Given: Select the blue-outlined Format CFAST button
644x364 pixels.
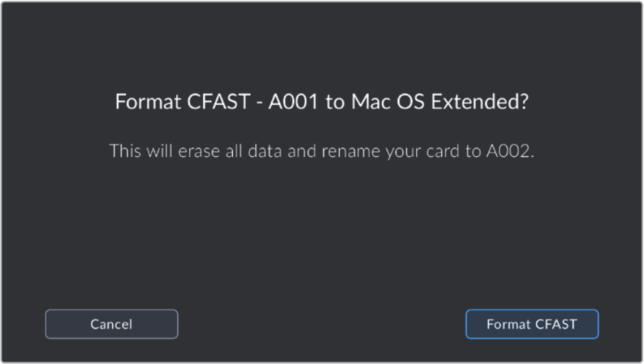Looking at the screenshot, I should tap(531, 324).
